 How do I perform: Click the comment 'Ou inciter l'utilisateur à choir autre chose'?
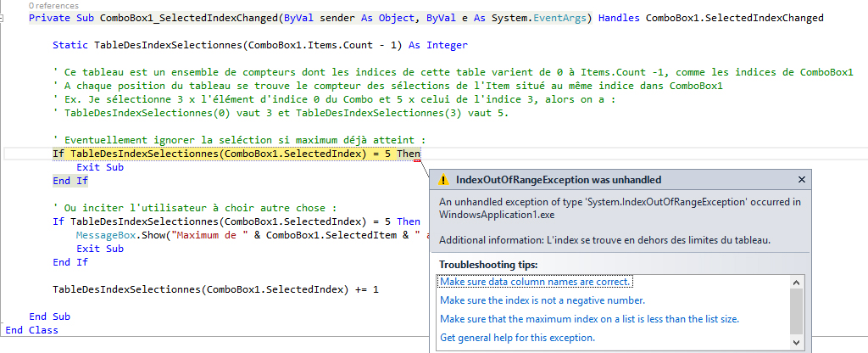(x=195, y=208)
